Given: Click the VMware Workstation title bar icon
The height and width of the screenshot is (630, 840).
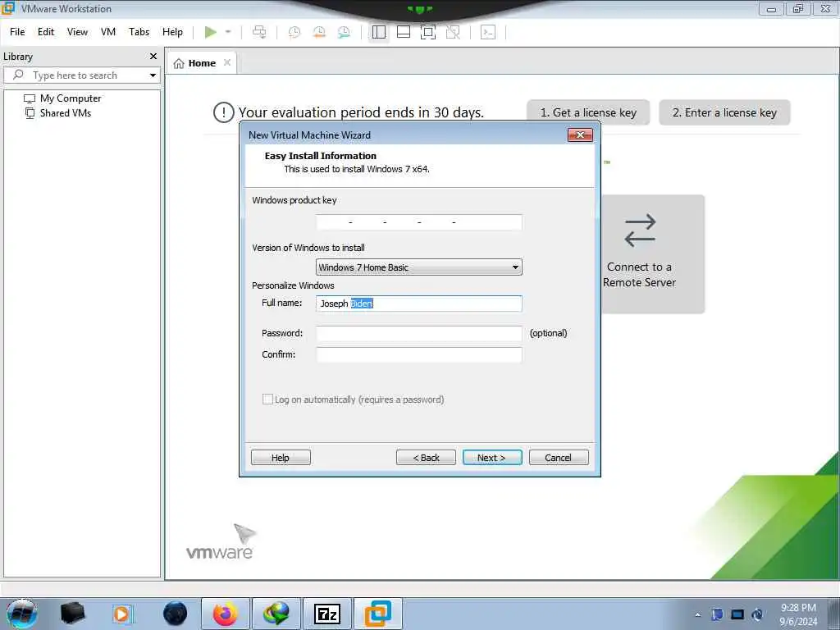Looking at the screenshot, I should click(x=8, y=8).
